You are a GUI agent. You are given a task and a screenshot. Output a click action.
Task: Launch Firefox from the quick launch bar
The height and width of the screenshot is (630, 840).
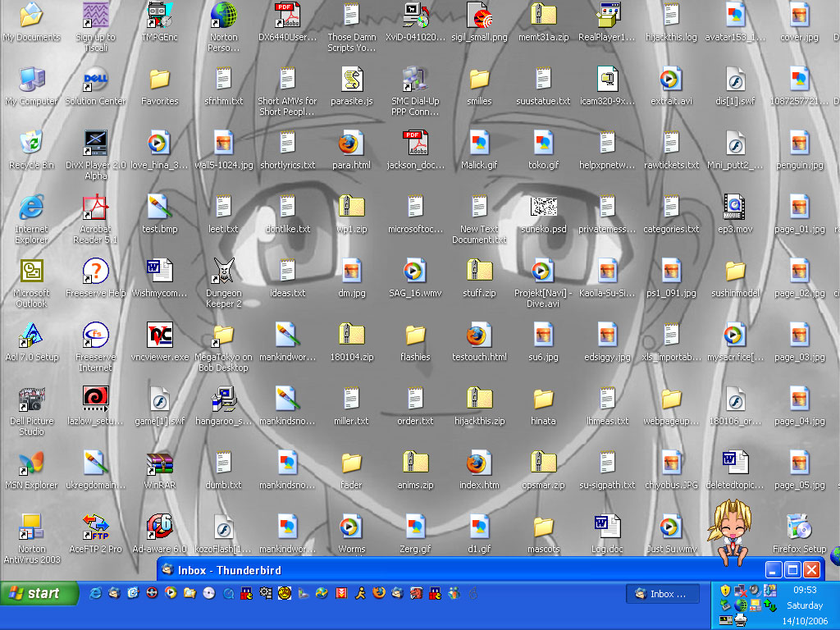click(x=379, y=592)
